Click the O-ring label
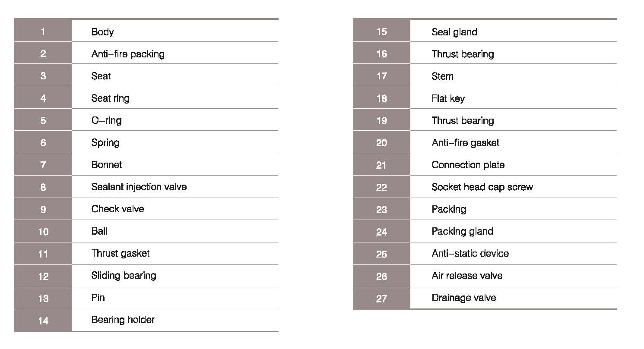The height and width of the screenshot is (349, 644). click(x=106, y=120)
